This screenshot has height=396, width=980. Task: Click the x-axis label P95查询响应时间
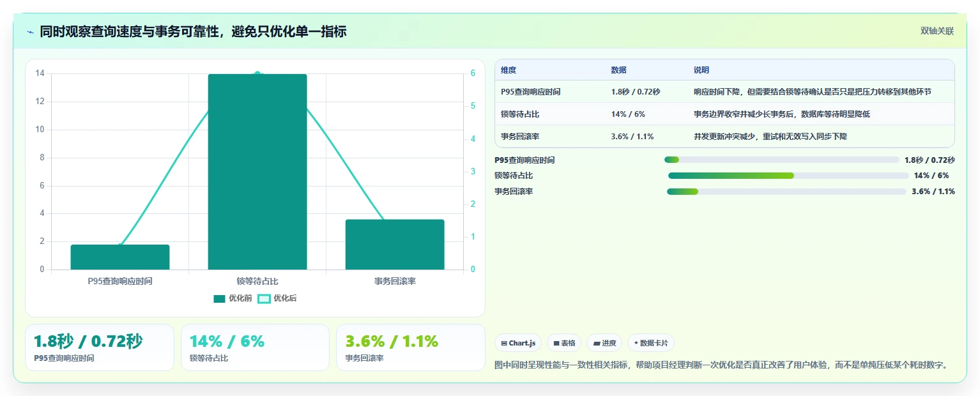[x=120, y=281]
